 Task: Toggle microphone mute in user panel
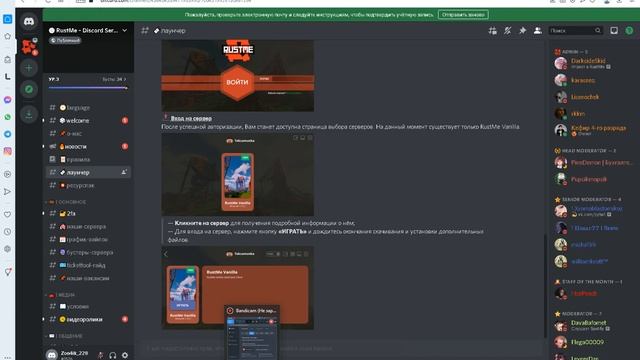coord(100,355)
